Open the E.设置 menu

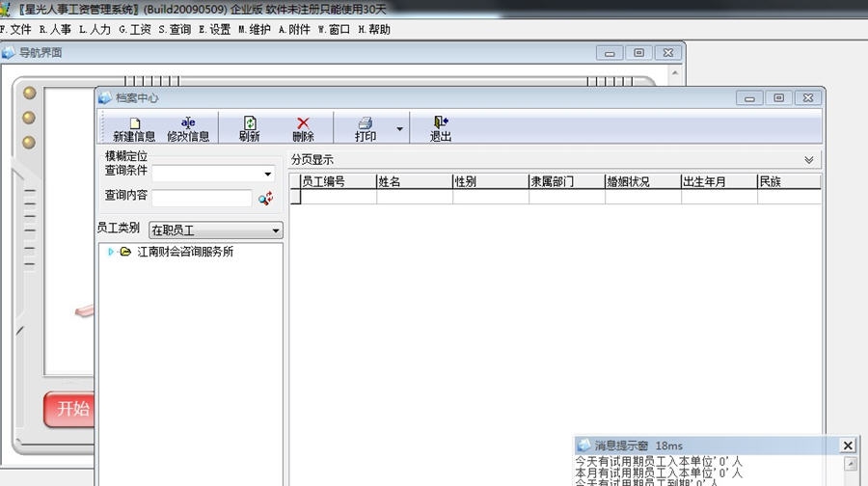214,29
